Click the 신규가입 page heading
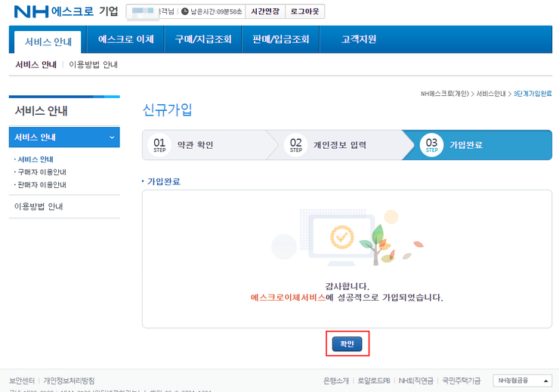This screenshot has height=392, width=559. coord(167,110)
